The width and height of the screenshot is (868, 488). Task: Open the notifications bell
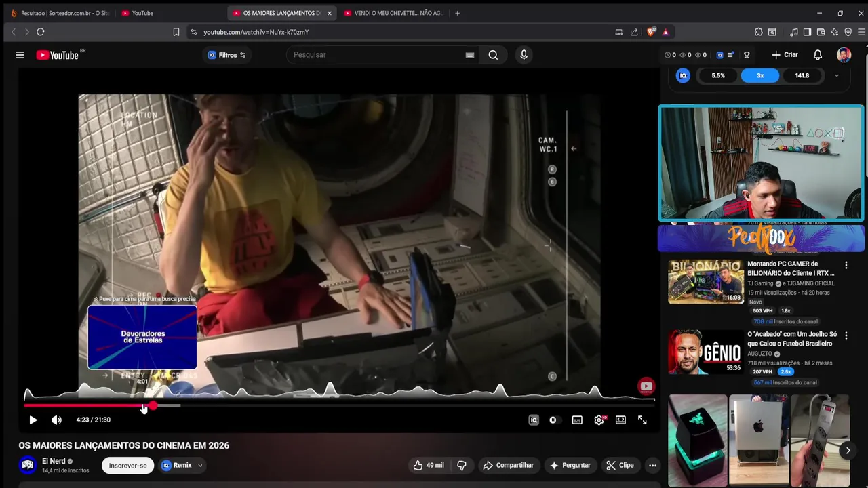point(818,55)
